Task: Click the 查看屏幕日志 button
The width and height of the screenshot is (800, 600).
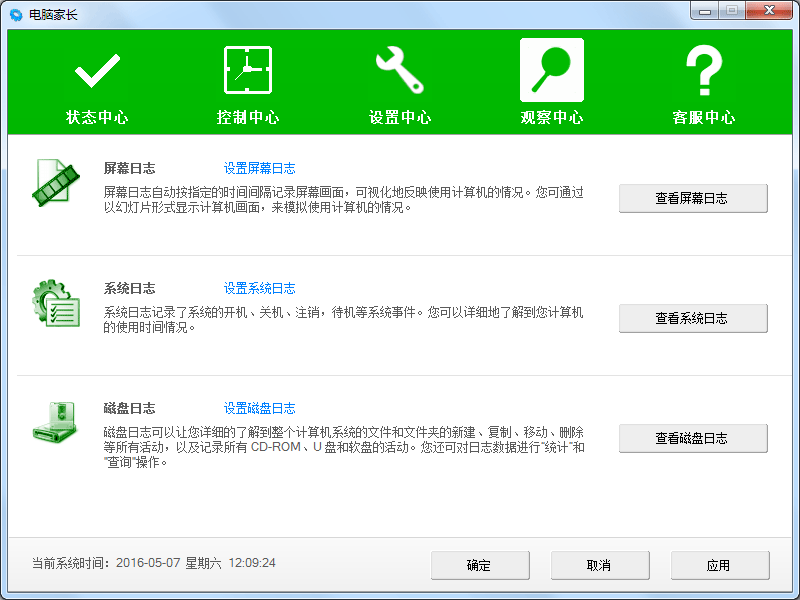Action: tap(692, 198)
